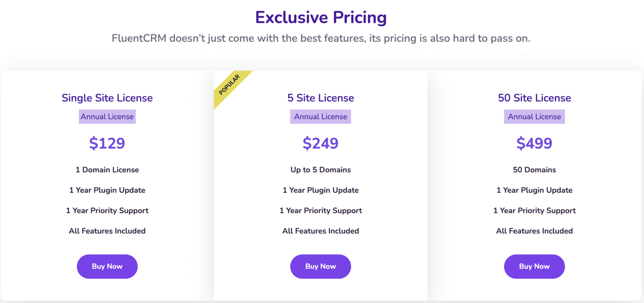Click the $249 price label

coord(320,143)
